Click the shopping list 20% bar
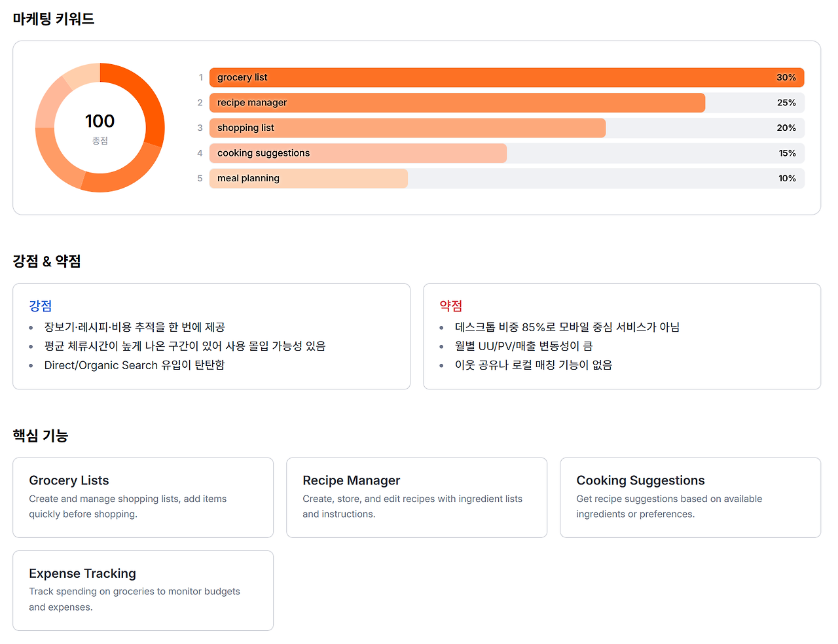838x644 pixels. tap(507, 128)
